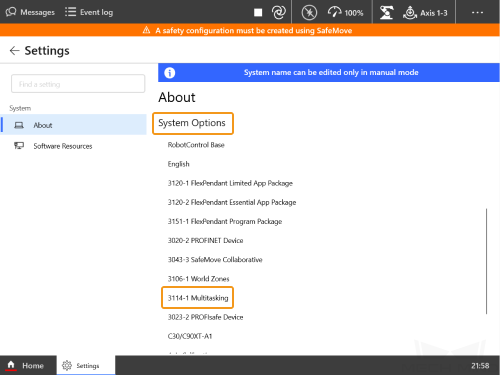The image size is (500, 375).
Task: Open the Messages panel icon
Action: coord(11,12)
